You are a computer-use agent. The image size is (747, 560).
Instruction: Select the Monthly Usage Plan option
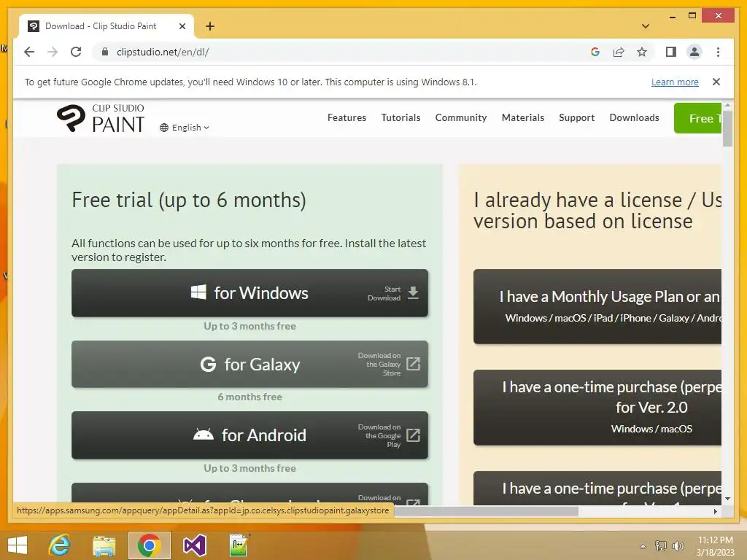[597, 306]
